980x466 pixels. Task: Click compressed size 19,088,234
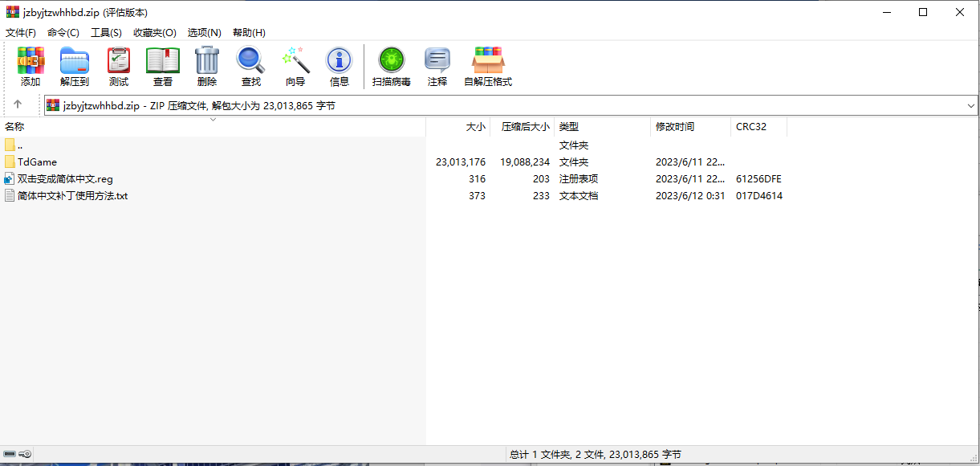(x=525, y=162)
